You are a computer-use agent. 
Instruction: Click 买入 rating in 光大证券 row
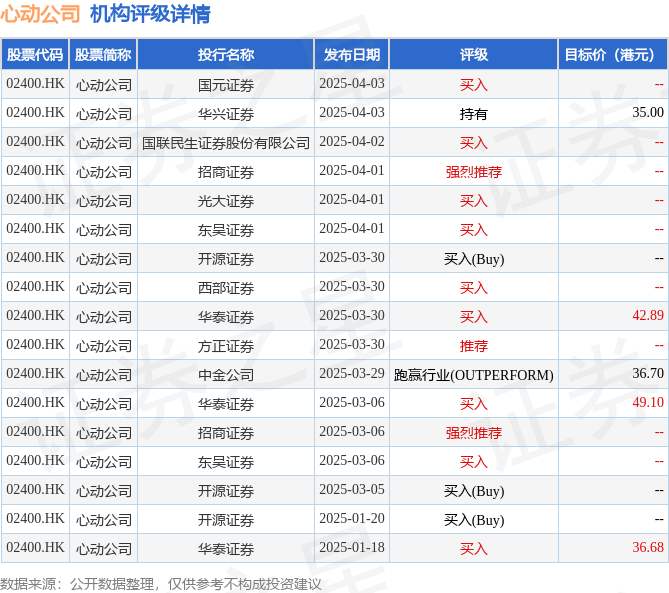click(474, 201)
